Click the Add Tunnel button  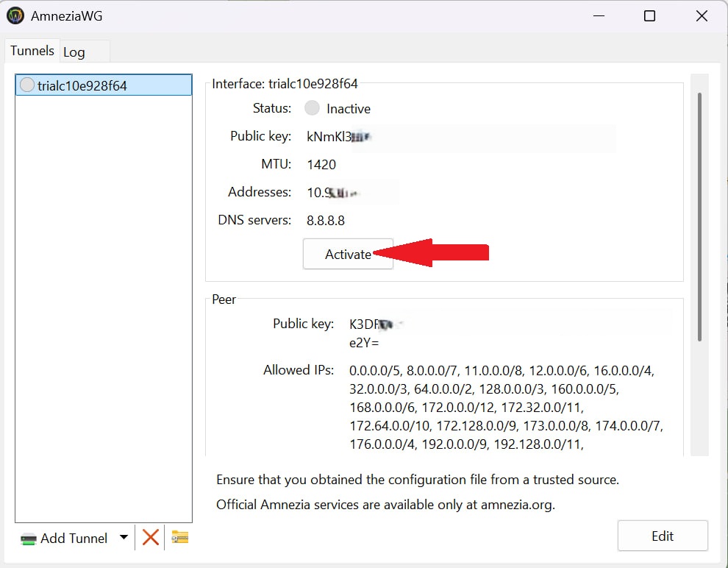pyautogui.click(x=64, y=538)
